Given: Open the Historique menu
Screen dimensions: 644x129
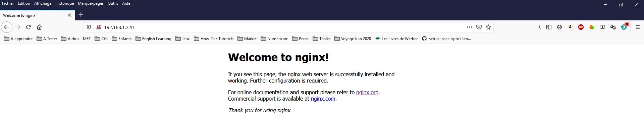Looking at the screenshot, I should point(65,3).
